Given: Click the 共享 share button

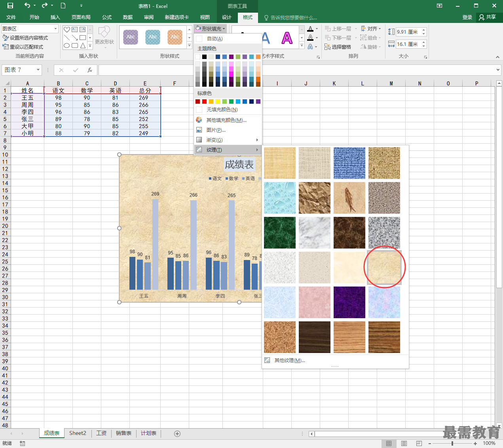Looking at the screenshot, I should [488, 17].
